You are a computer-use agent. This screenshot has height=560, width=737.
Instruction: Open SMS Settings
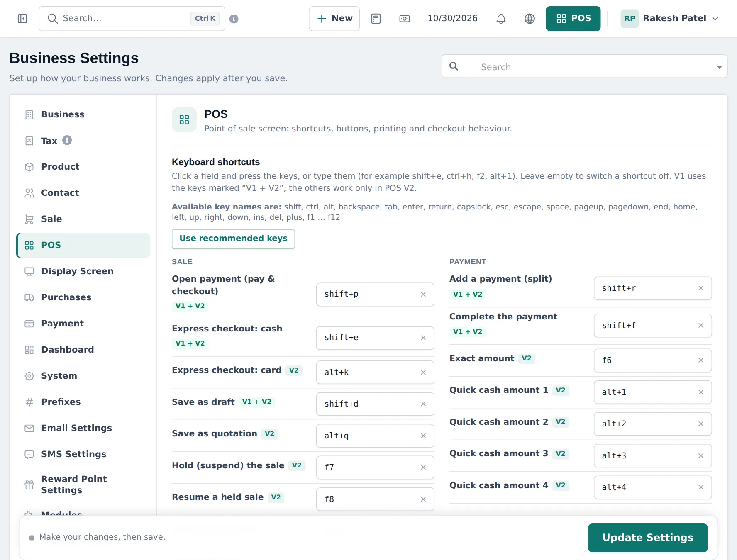[x=83, y=454]
